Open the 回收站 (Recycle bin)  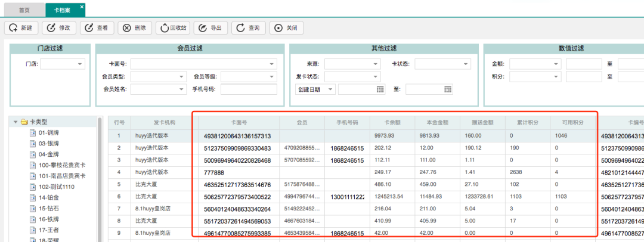pyautogui.click(x=172, y=28)
